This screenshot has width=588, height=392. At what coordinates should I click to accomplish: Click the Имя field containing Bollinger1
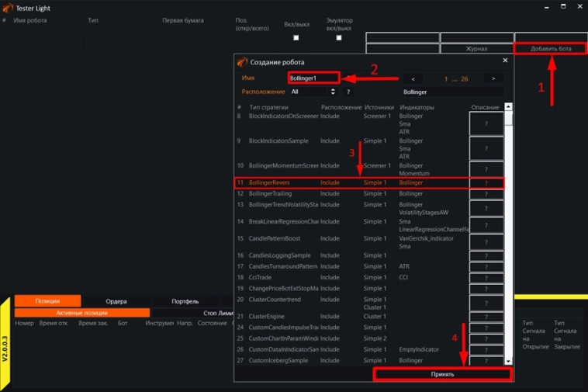tap(313, 78)
